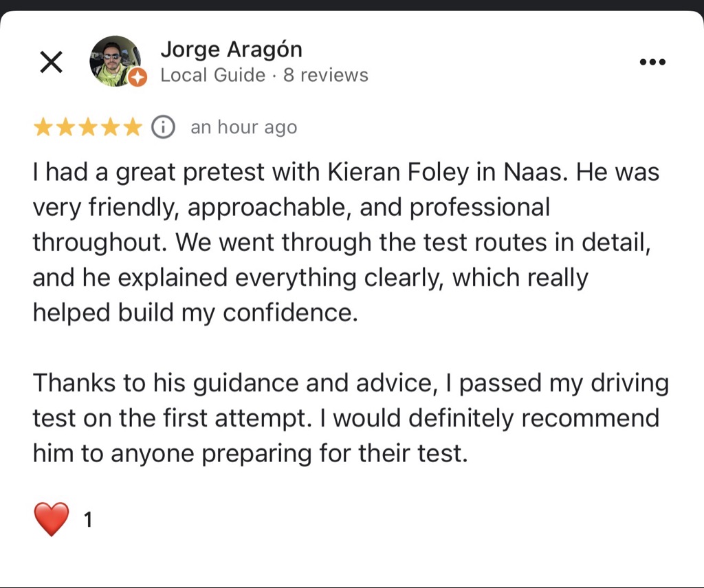Click the fourth rating star
This screenshot has height=588, width=704.
[x=110, y=127]
